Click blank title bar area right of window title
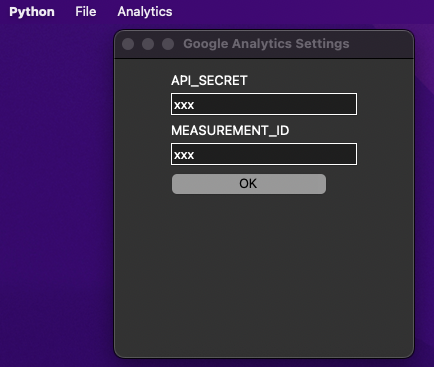 [x=380, y=44]
